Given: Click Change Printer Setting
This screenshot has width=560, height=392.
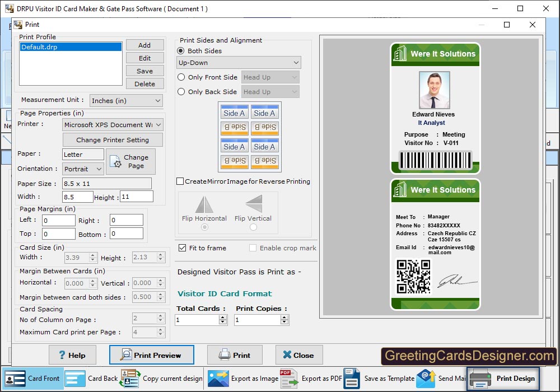Looking at the screenshot, I should pos(113,139).
